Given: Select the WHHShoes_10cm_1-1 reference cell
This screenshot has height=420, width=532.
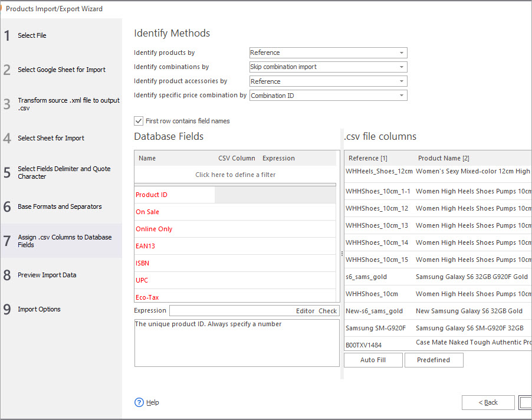Looking at the screenshot, I should coord(378,191).
